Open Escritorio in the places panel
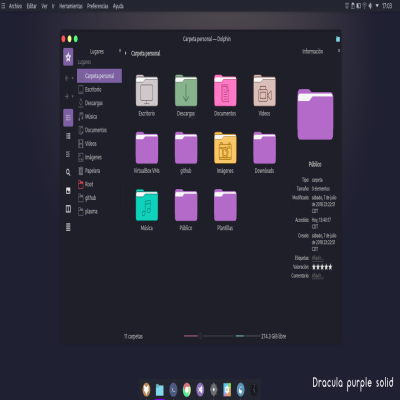Viewport: 400px width, 400px height. [x=99, y=90]
